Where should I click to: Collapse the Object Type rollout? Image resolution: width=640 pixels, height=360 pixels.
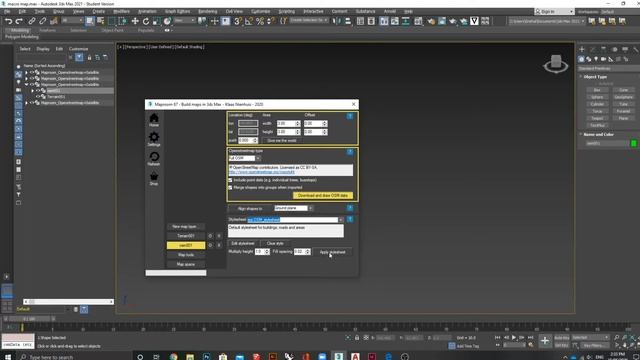(x=581, y=77)
